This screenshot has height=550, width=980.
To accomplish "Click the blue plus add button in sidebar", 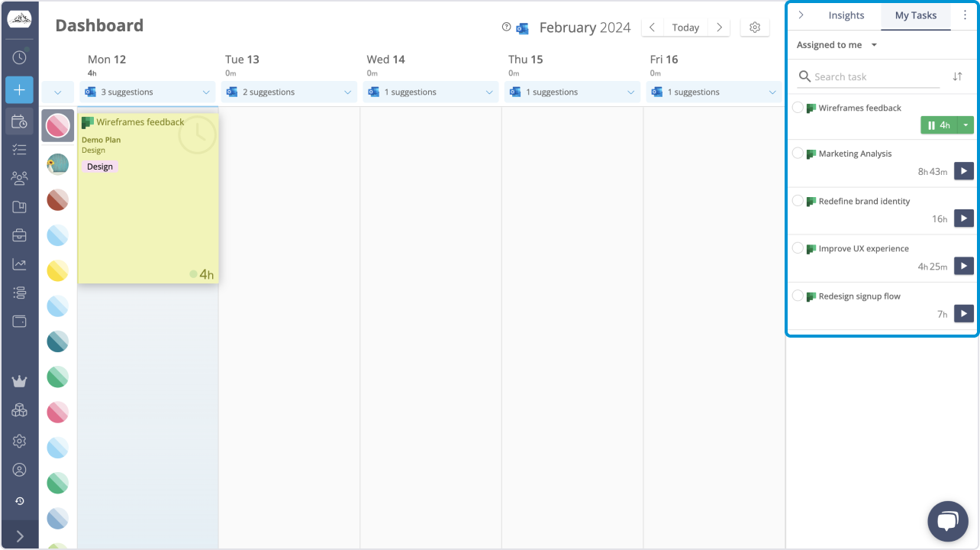I will click(x=19, y=90).
